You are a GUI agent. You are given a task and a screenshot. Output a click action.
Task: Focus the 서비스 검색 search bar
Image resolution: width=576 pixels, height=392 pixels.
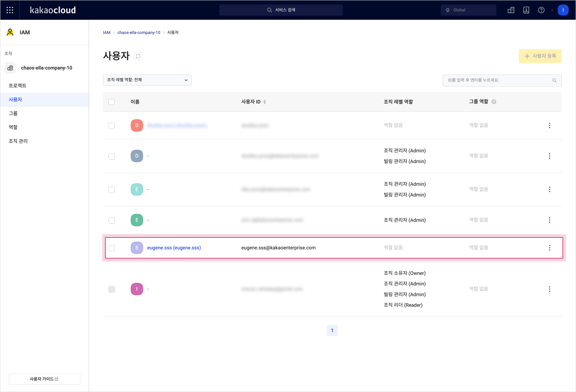(281, 10)
